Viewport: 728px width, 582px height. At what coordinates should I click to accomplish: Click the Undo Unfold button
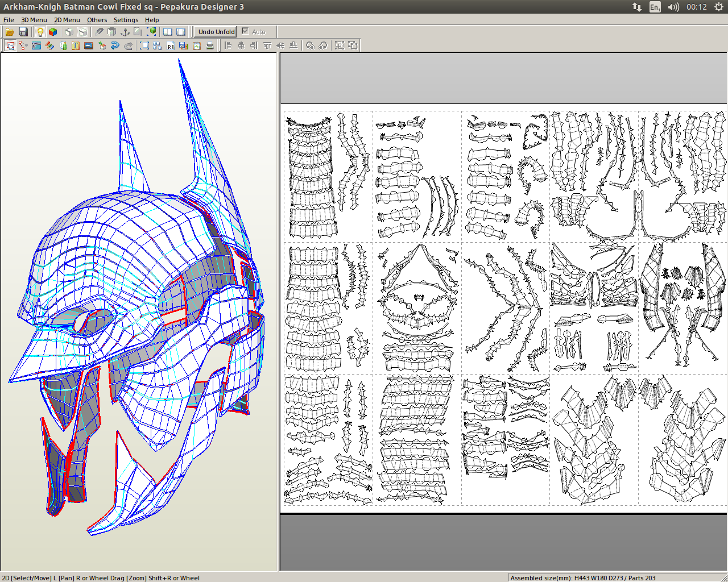[216, 32]
